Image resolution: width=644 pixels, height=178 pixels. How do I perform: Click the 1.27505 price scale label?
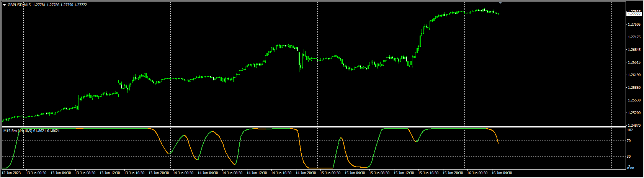click(x=634, y=24)
